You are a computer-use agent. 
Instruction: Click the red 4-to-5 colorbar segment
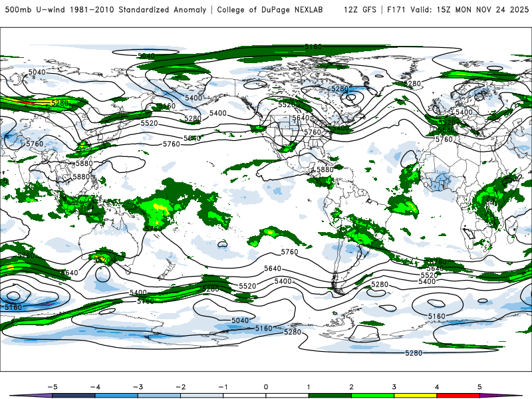458,396
